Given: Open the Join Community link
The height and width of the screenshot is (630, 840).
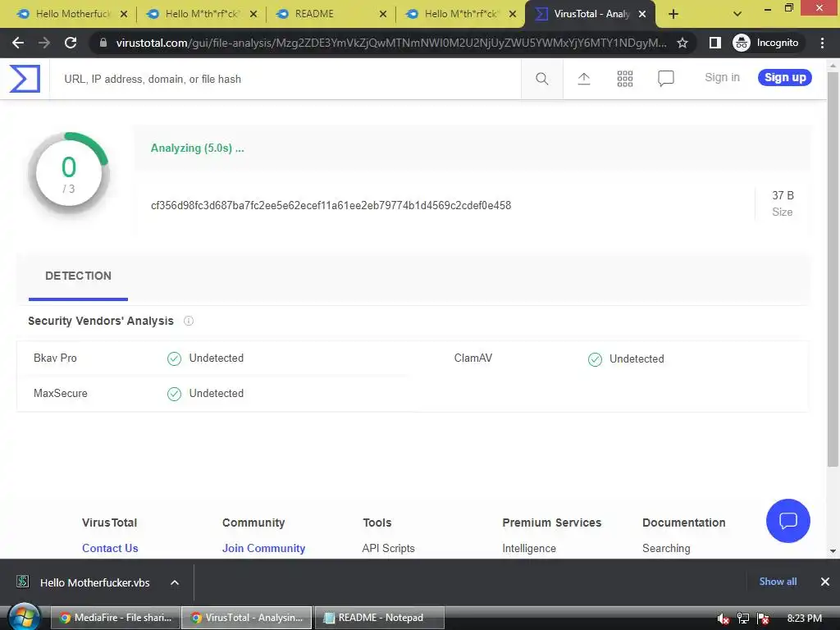Looking at the screenshot, I should (263, 548).
